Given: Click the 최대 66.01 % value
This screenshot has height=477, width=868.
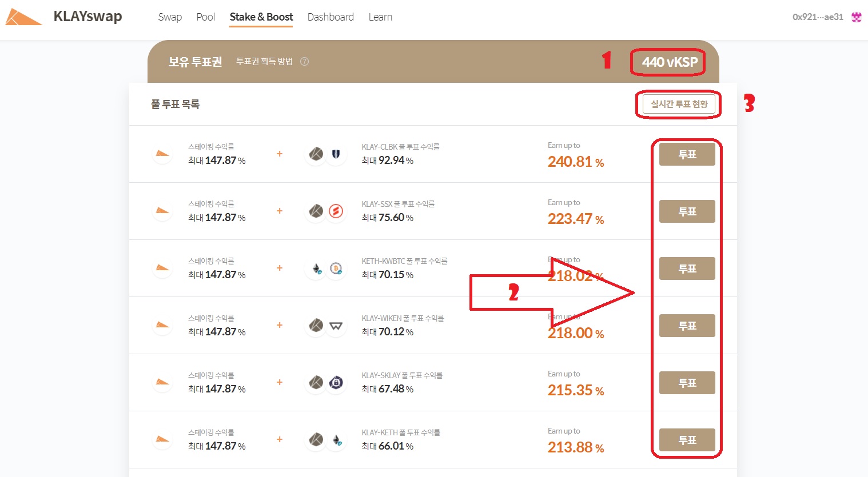Looking at the screenshot, I should point(387,446).
